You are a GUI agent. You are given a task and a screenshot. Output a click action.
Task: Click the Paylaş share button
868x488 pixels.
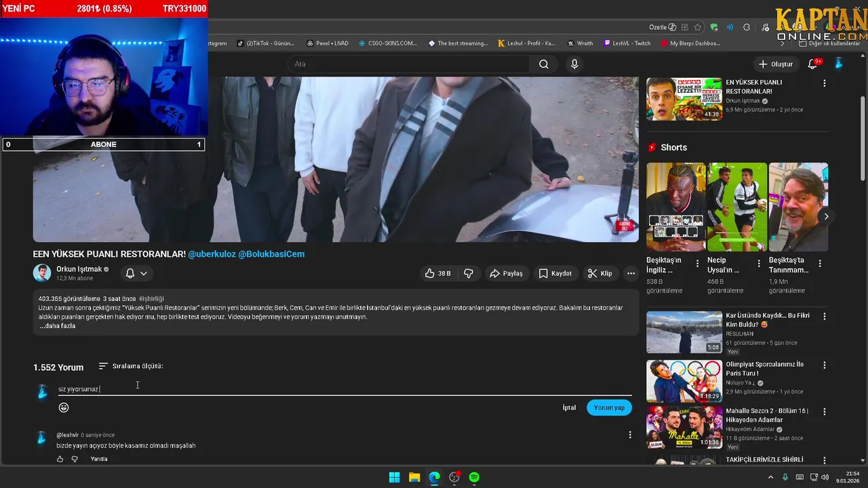pos(507,273)
